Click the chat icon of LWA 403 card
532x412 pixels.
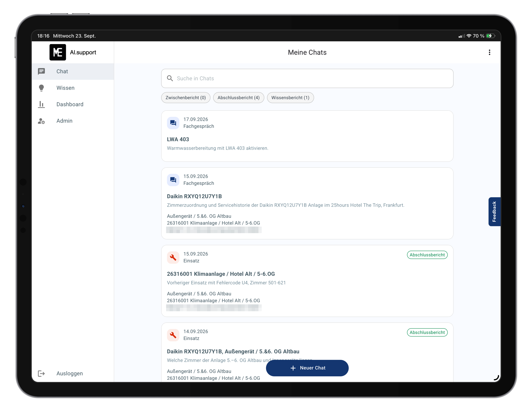173,123
